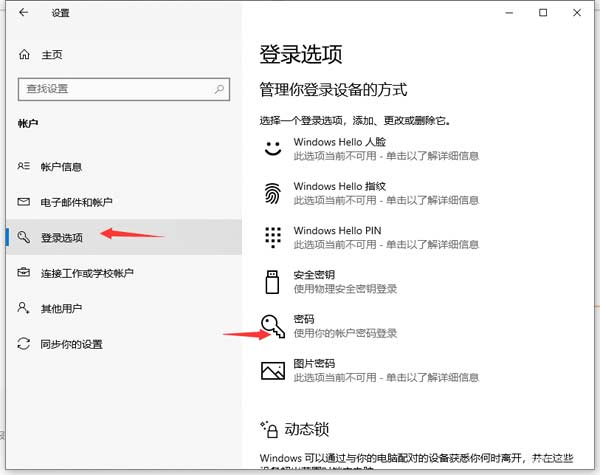Minimize the 设置 window
Screen dimensions: 600x475
coord(509,13)
